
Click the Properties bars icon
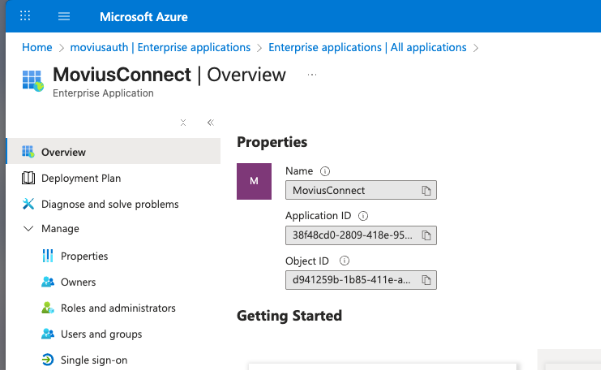(x=48, y=256)
